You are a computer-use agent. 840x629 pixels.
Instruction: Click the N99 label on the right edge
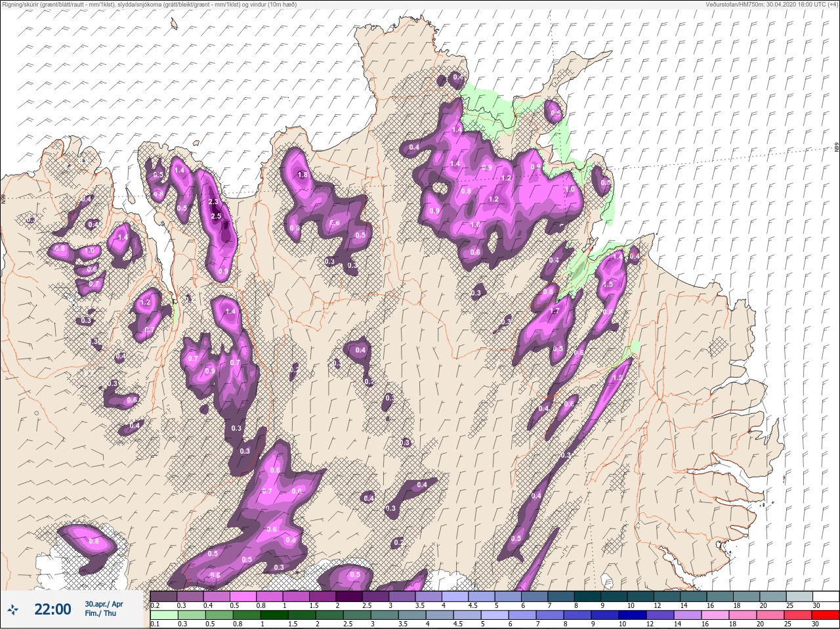pyautogui.click(x=837, y=148)
